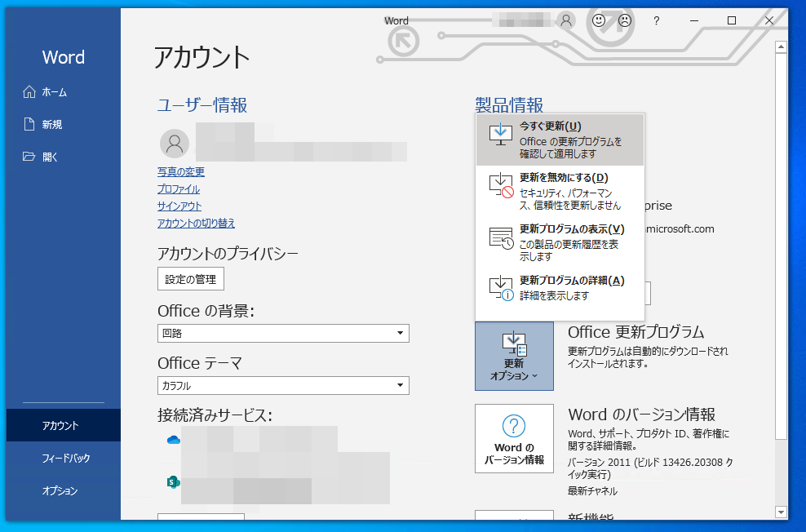This screenshot has width=806, height=532.
Task: Click the SharePoint icon in connected services
Action: [174, 482]
